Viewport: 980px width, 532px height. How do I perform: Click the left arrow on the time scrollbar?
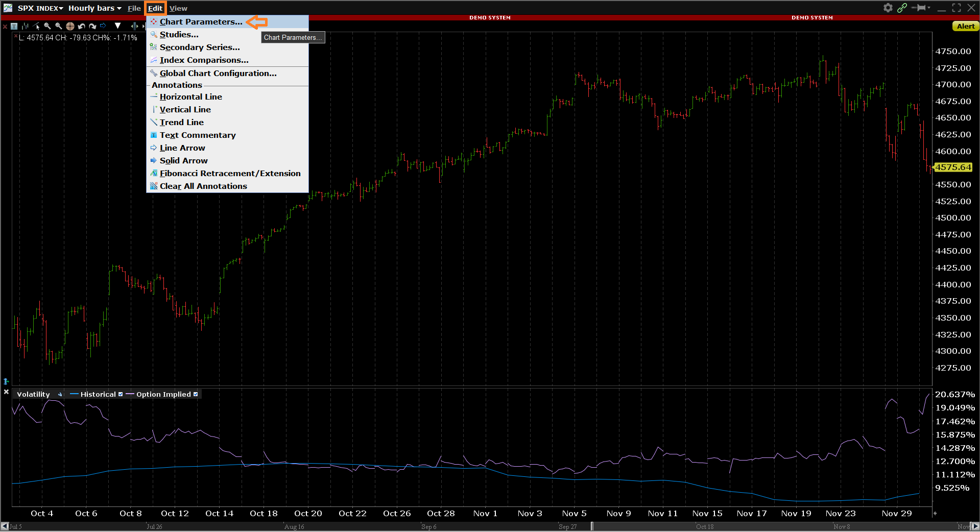tap(5, 526)
